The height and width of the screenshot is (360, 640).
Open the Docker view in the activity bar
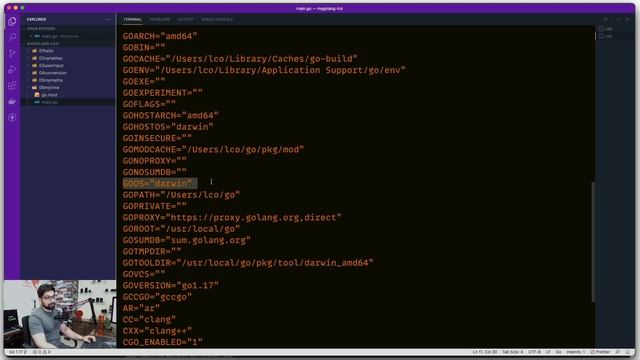click(12, 101)
